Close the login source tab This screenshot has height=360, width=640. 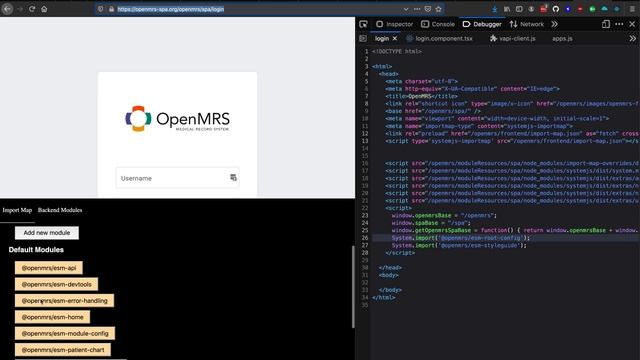395,38
